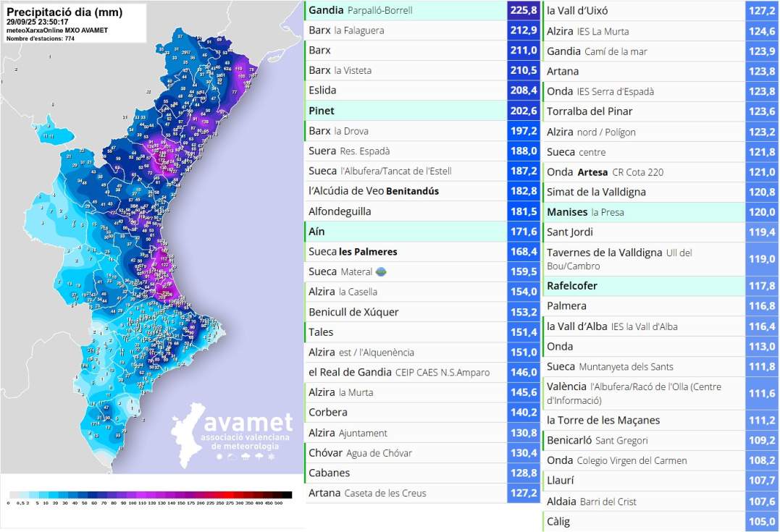Click the Precipitació dia (mm) map title
This screenshot has width=780, height=532.
point(64,12)
